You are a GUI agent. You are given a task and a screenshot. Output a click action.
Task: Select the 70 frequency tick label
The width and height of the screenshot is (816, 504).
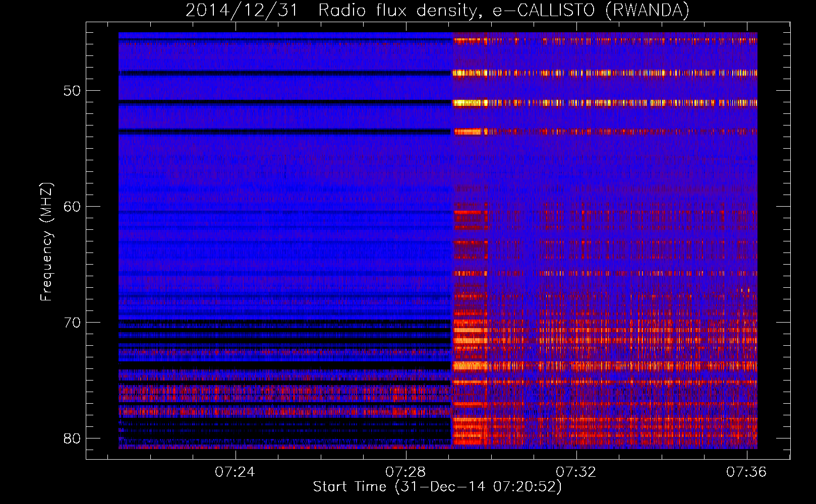point(72,323)
